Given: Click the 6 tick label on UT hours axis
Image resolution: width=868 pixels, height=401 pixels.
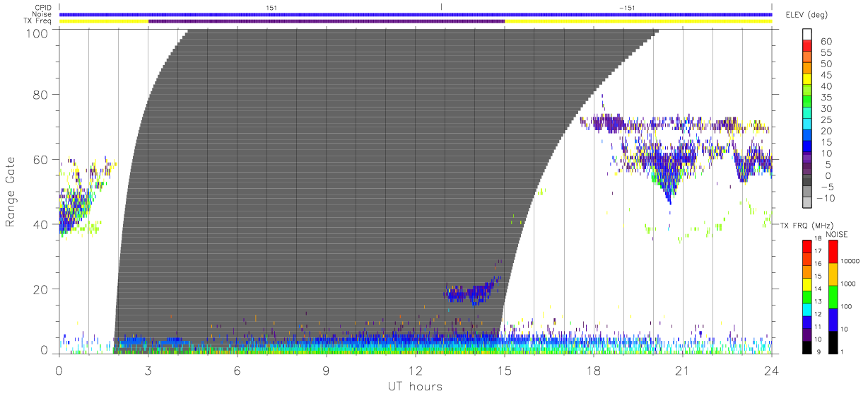Looking at the screenshot, I should pyautogui.click(x=237, y=371).
